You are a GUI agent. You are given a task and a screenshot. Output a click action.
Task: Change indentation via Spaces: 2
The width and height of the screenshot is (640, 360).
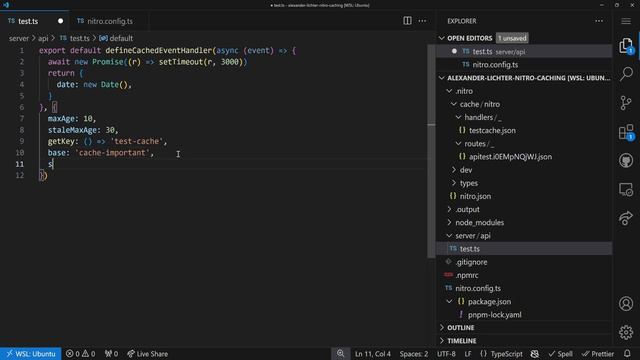tap(414, 353)
